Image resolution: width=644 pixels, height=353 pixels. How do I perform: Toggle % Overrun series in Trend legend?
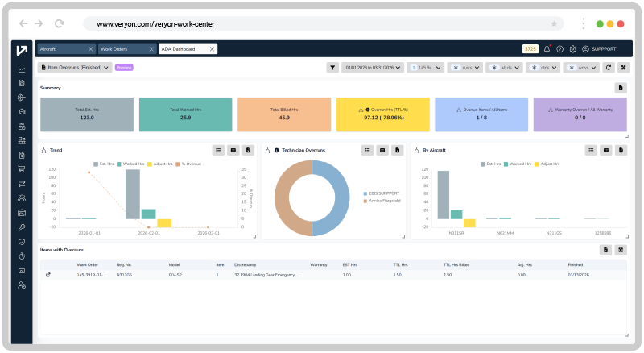point(190,164)
